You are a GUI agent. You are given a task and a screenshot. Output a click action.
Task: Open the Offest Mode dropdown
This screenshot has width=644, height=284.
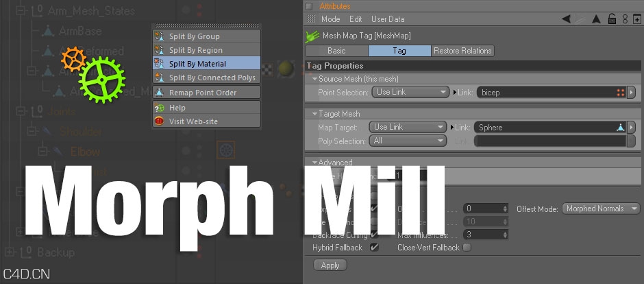pos(600,209)
